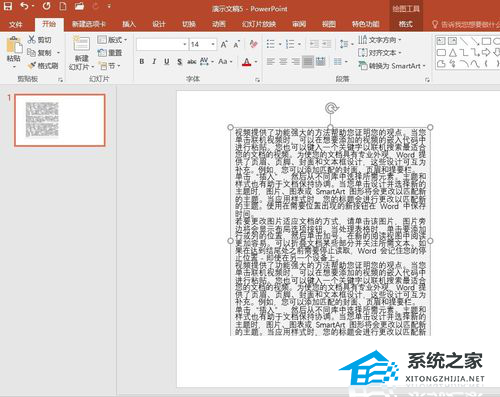Click the 重置 Reset slide button
The image size is (500, 397).
pyautogui.click(x=110, y=53)
